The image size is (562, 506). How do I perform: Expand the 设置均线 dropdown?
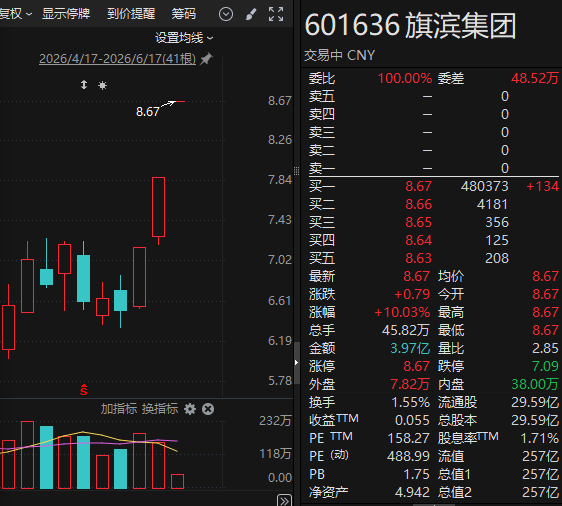pyautogui.click(x=184, y=38)
